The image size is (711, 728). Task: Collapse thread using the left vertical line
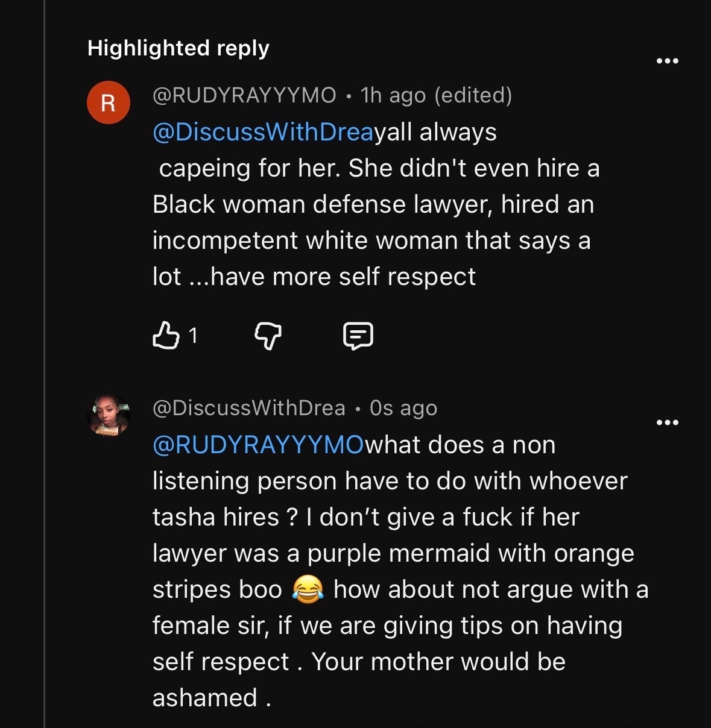point(45,364)
